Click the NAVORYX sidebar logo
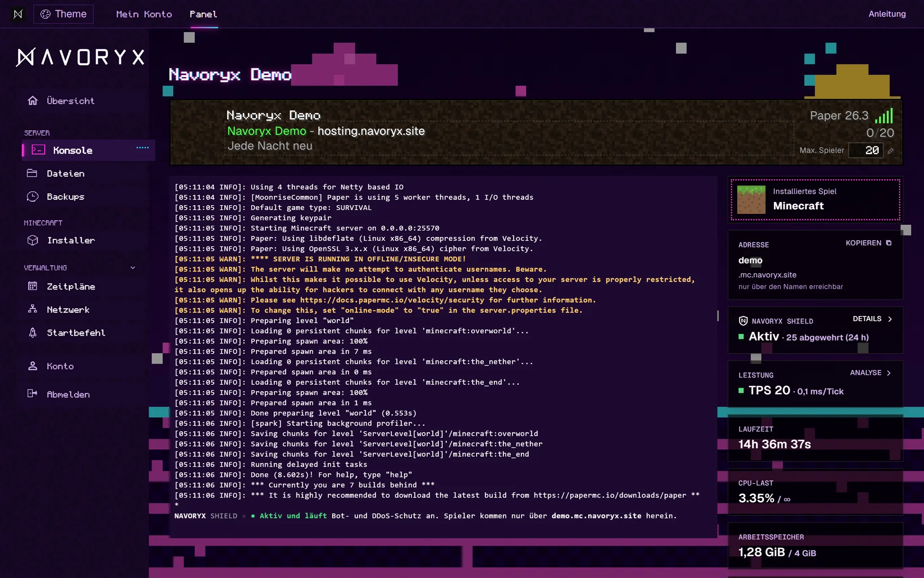The image size is (924, 578). click(80, 57)
